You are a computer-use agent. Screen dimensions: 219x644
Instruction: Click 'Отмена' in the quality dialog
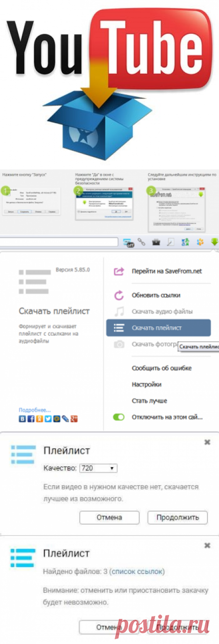point(109,517)
